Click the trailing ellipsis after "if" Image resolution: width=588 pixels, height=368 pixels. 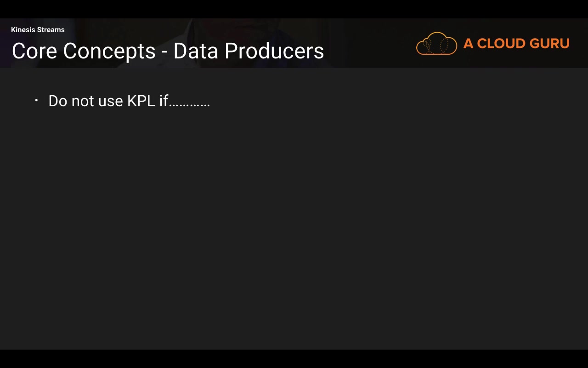[x=189, y=105]
